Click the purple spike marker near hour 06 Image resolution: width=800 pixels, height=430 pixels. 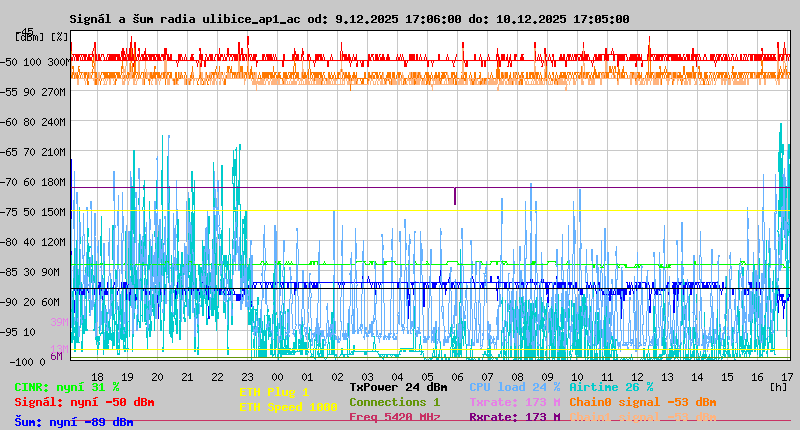coord(455,196)
